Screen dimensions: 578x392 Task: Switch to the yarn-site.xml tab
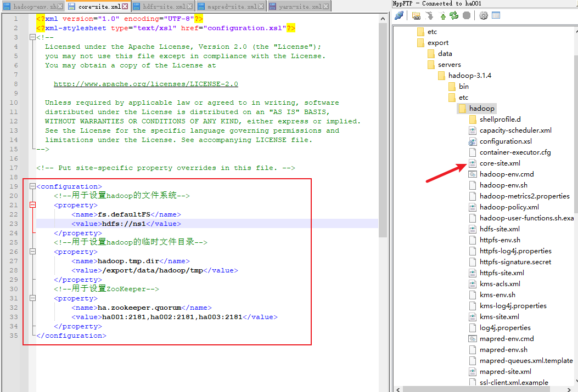click(x=299, y=6)
